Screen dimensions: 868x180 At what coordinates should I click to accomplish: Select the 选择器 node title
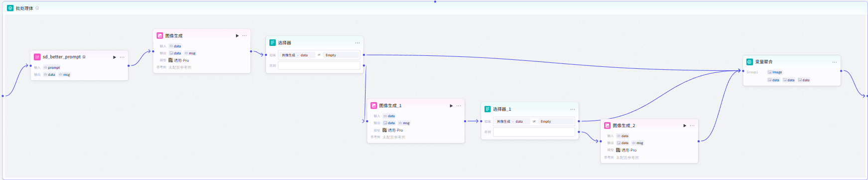tap(284, 42)
